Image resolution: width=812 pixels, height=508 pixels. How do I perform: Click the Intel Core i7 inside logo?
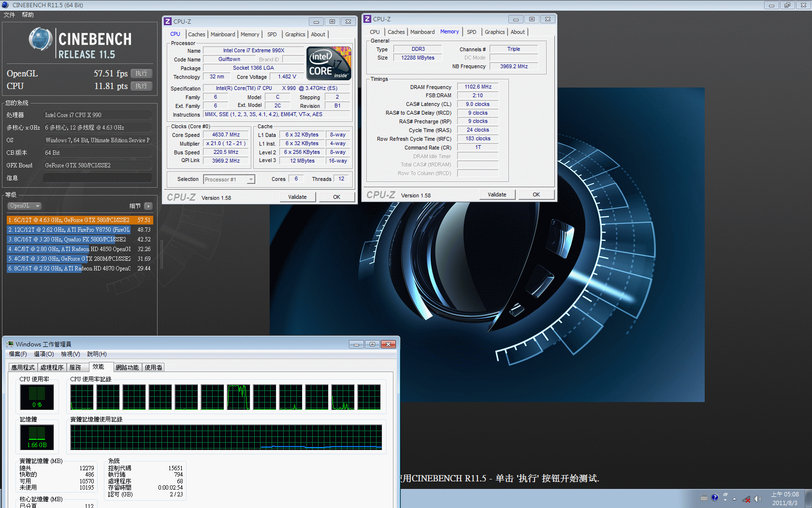[329, 63]
